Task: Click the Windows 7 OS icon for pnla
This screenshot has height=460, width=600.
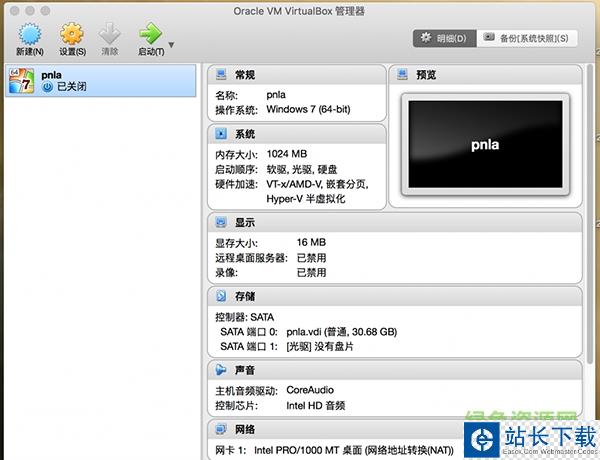Action: (x=21, y=81)
